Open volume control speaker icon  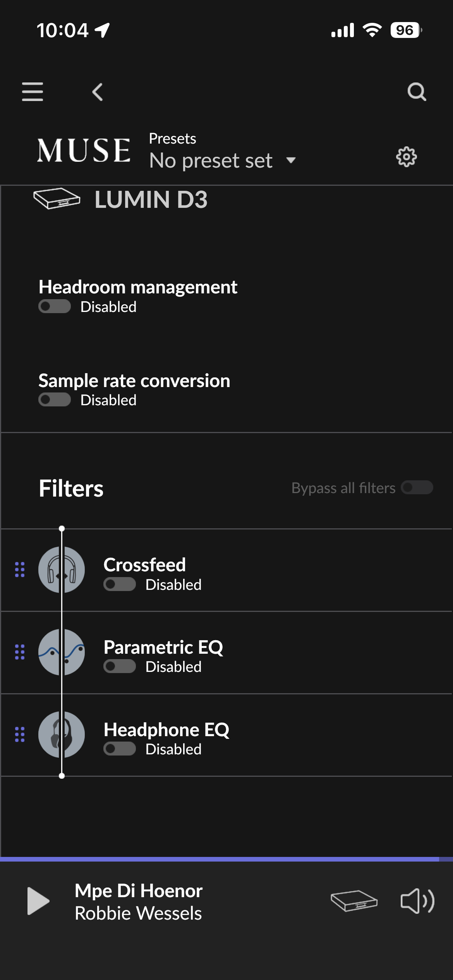point(417,901)
